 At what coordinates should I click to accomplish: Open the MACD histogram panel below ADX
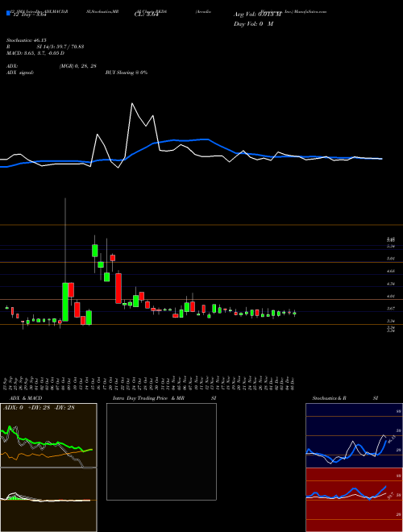coord(48,500)
